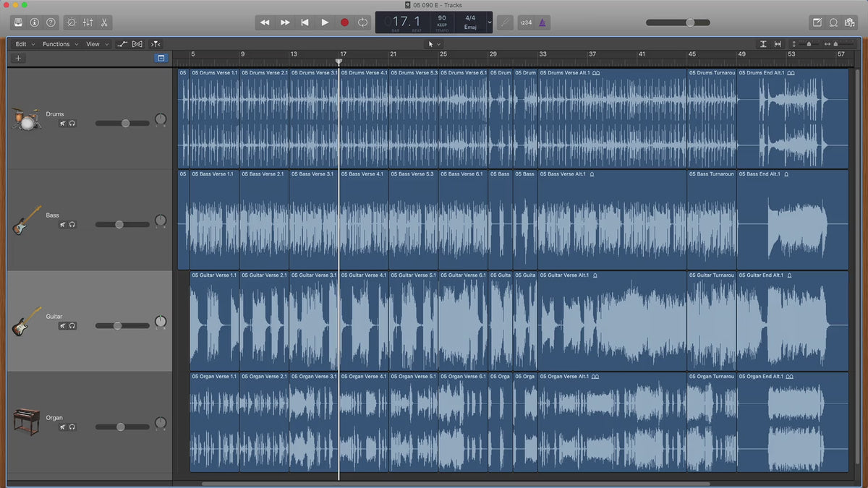The height and width of the screenshot is (488, 868).
Task: Start recording with the Record button
Action: click(344, 22)
